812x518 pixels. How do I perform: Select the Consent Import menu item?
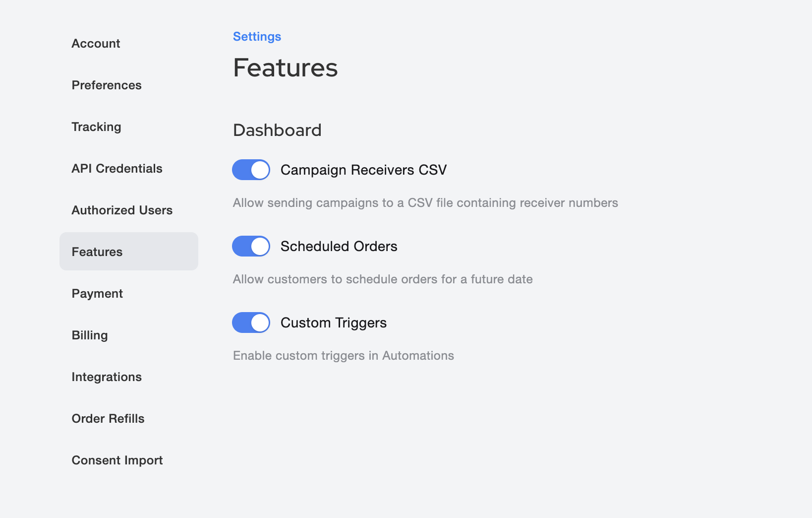(x=117, y=460)
